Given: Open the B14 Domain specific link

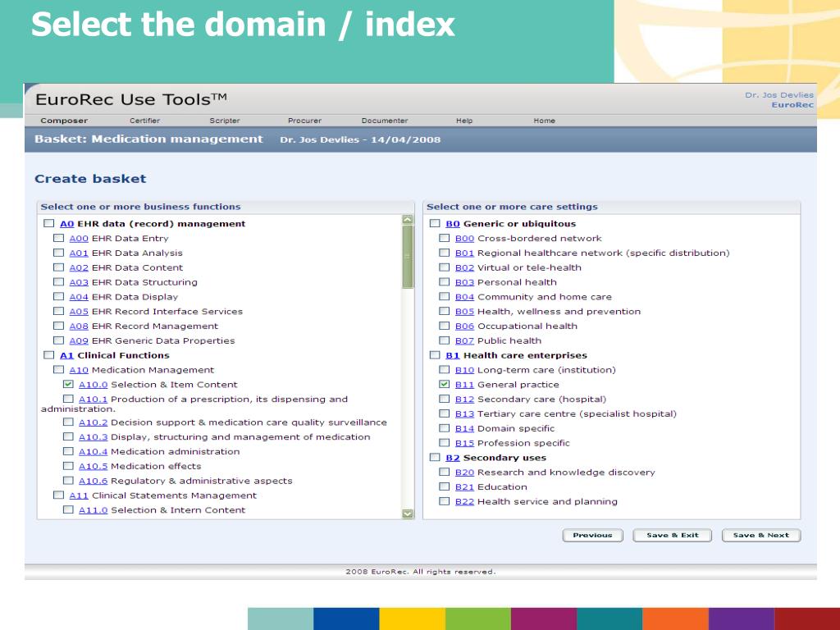Looking at the screenshot, I should coord(464,428).
